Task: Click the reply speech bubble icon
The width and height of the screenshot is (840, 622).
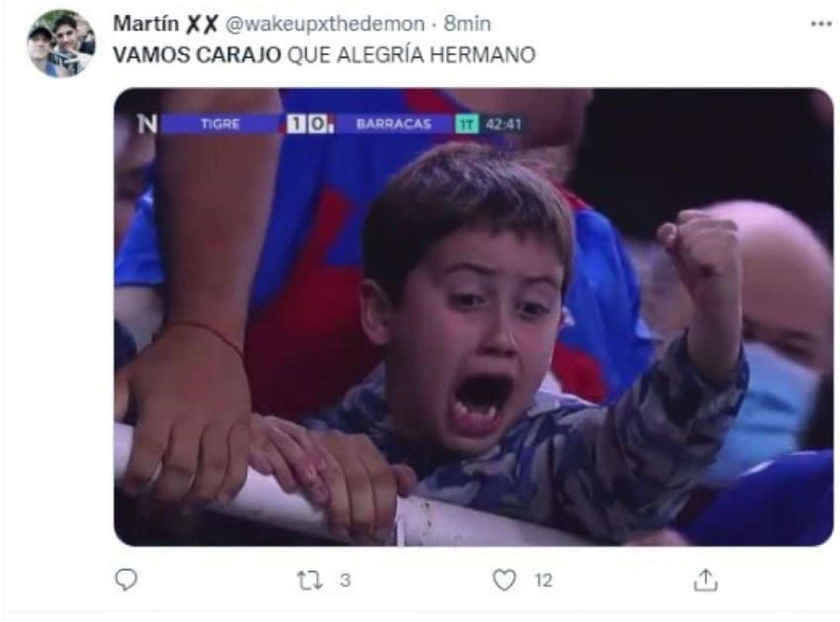Action: 126,579
